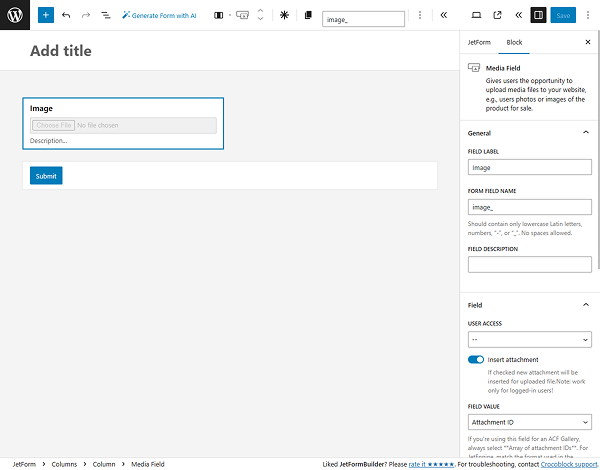
Task: Open the block inserter plus button
Action: tap(46, 15)
